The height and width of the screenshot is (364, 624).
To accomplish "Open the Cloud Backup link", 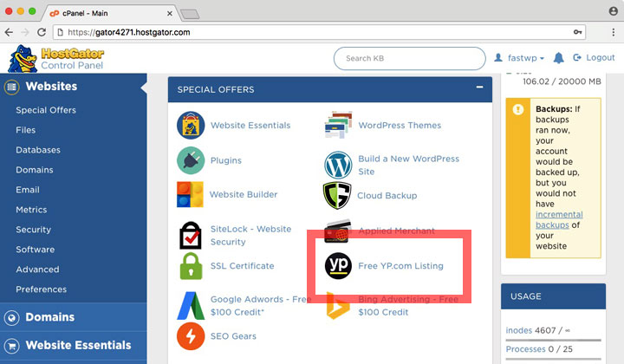I will (387, 196).
